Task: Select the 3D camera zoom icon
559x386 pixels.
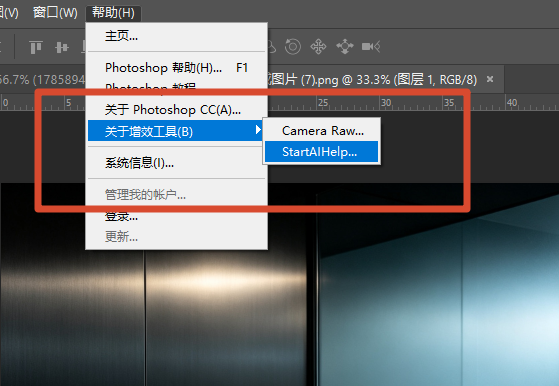Action: pyautogui.click(x=371, y=47)
